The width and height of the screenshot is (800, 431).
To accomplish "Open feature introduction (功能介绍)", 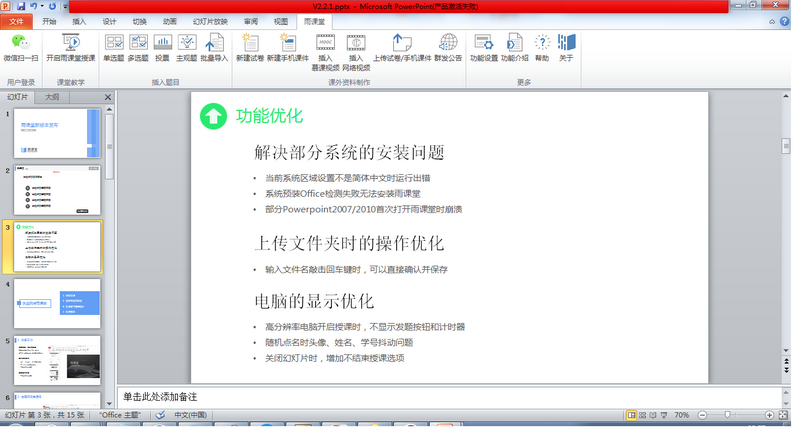I will pos(514,48).
